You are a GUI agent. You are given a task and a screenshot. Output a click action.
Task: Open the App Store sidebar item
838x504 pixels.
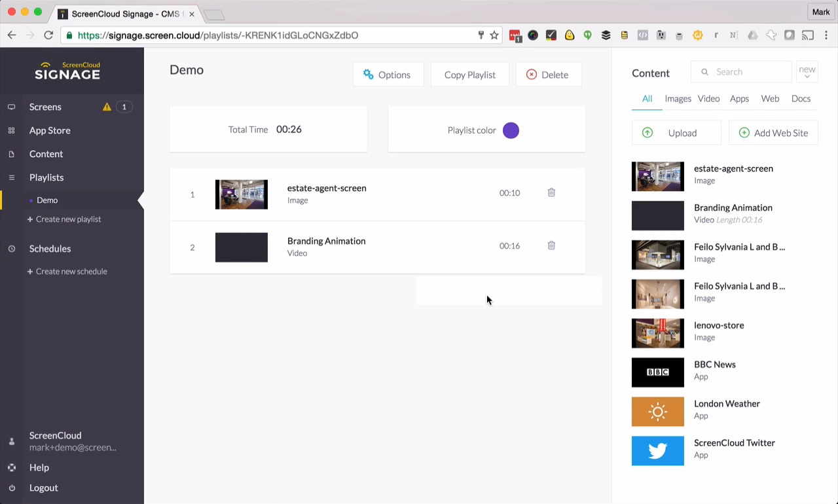[x=50, y=130]
